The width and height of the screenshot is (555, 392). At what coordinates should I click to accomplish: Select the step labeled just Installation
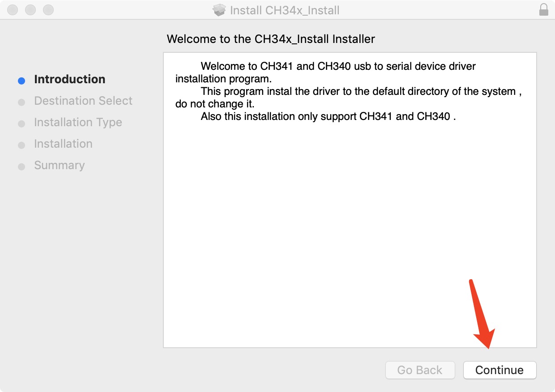tap(63, 144)
